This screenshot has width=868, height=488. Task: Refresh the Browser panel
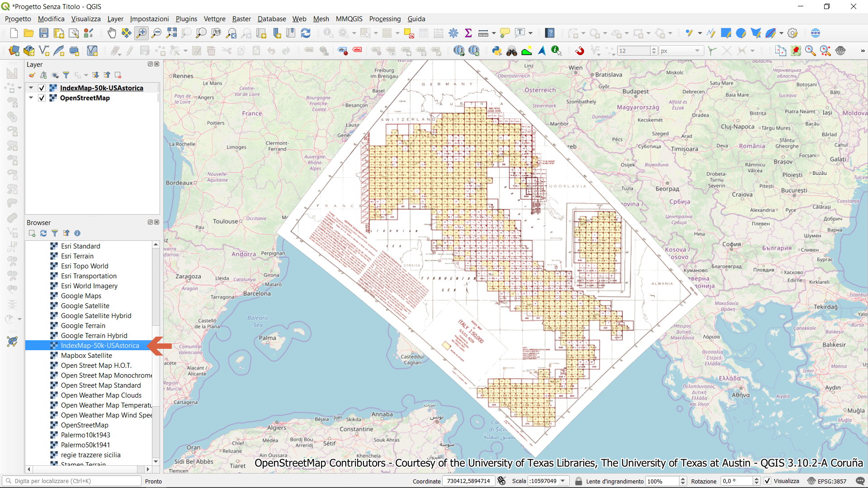pos(43,233)
